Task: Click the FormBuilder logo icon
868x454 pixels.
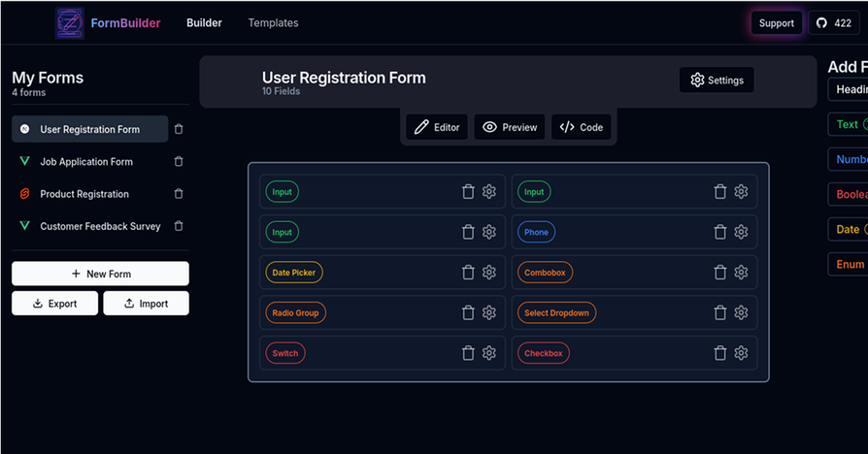Action: (x=70, y=23)
